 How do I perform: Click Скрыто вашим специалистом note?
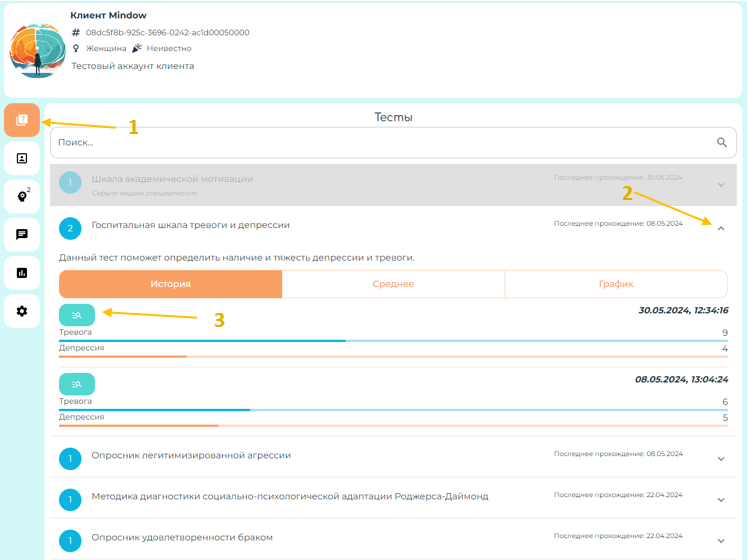click(144, 193)
